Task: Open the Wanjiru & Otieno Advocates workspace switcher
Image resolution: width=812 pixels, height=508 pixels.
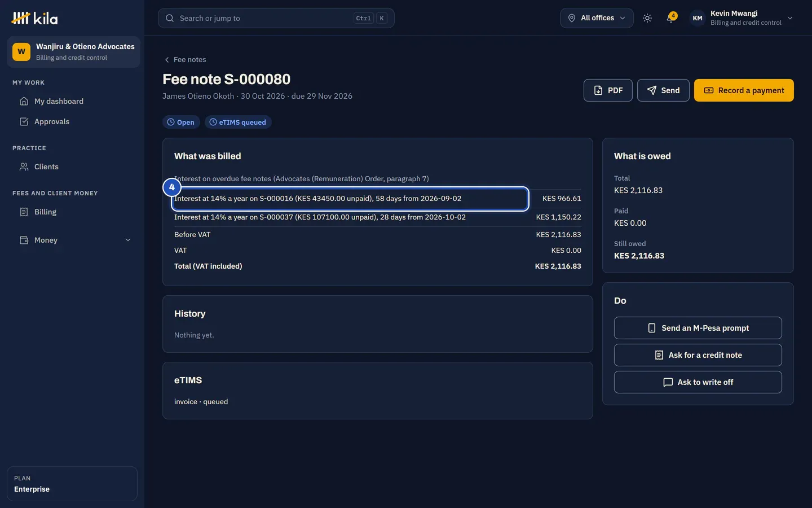Action: 73,52
